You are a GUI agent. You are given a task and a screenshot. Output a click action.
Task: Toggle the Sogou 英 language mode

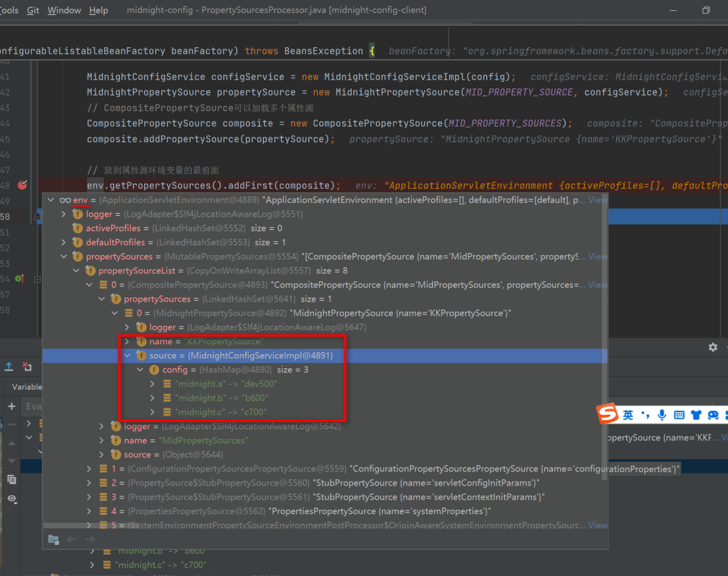tap(628, 415)
